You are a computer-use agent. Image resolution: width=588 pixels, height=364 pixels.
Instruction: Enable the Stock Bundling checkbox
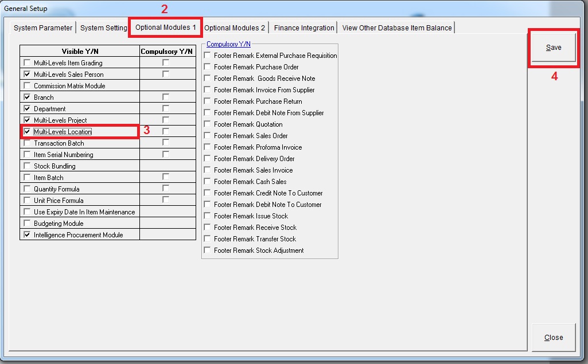27,166
